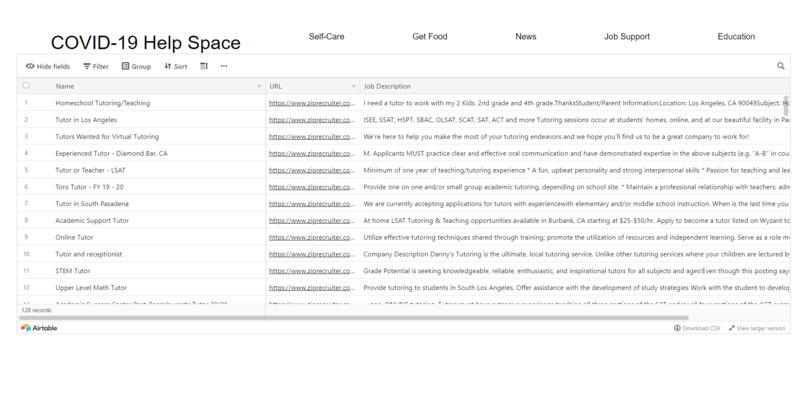Open the Education menu item

(x=736, y=36)
